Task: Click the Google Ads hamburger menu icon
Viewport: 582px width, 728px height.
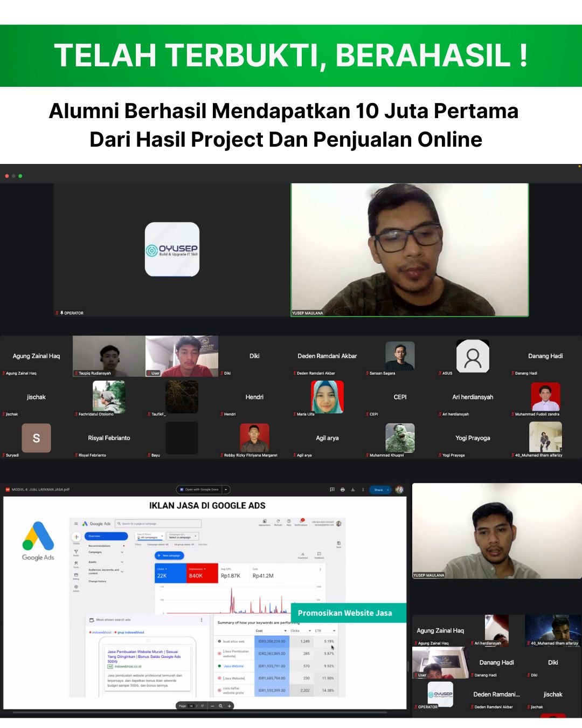Action: [76, 524]
